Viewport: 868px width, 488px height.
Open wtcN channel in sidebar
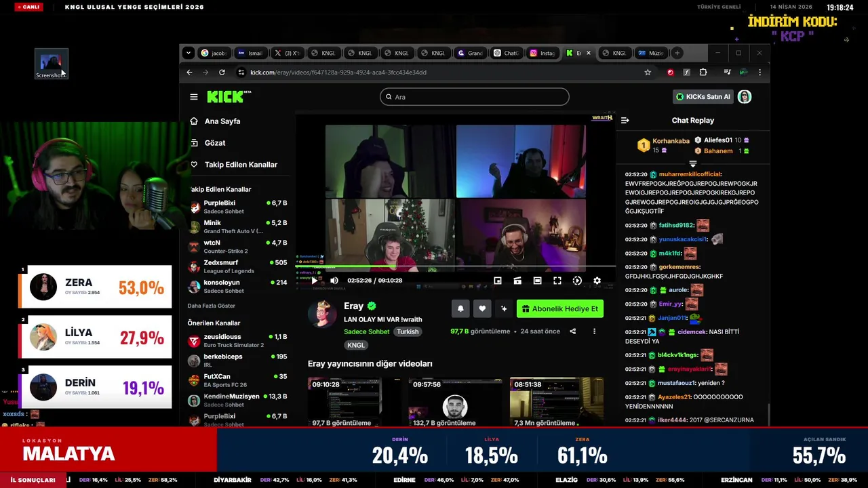[x=237, y=246]
